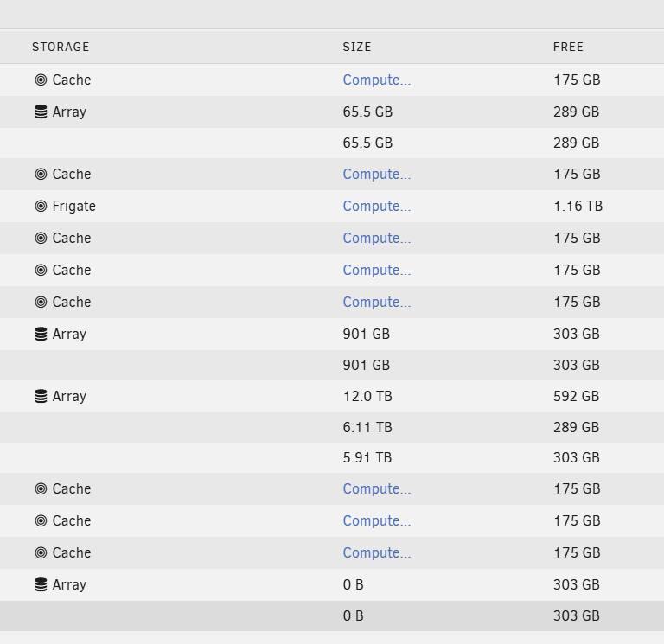Image resolution: width=664 pixels, height=644 pixels.
Task: Click Compute... in the Cache row above 901 GB Array
Action: coord(376,302)
